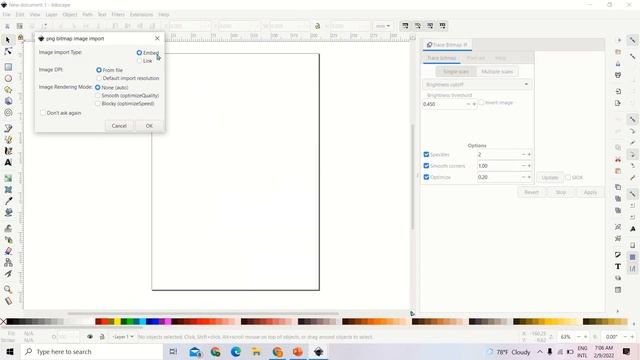
Task: Expand the system tray hidden icons chevron
Action: (540, 351)
